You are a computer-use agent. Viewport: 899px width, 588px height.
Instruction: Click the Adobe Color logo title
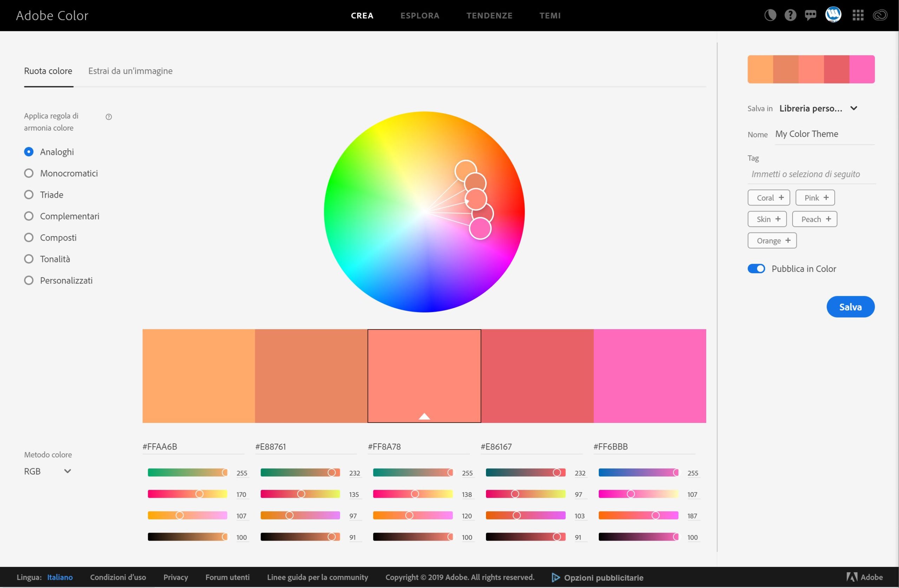tap(52, 15)
